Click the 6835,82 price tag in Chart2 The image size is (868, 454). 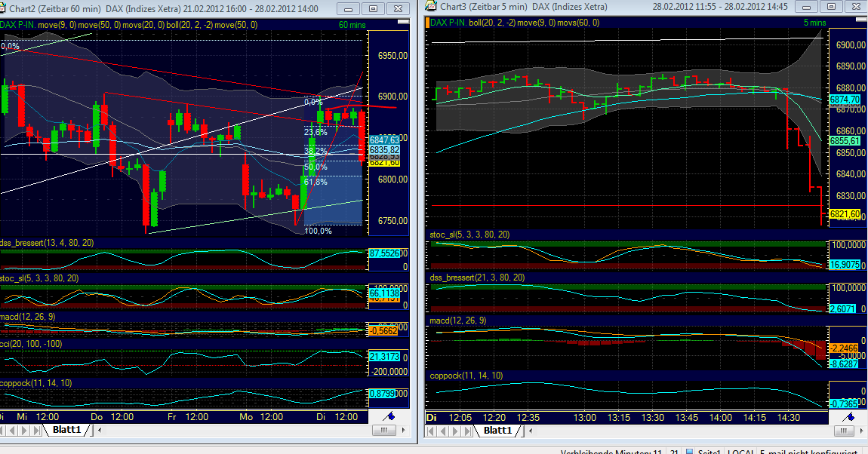(384, 150)
